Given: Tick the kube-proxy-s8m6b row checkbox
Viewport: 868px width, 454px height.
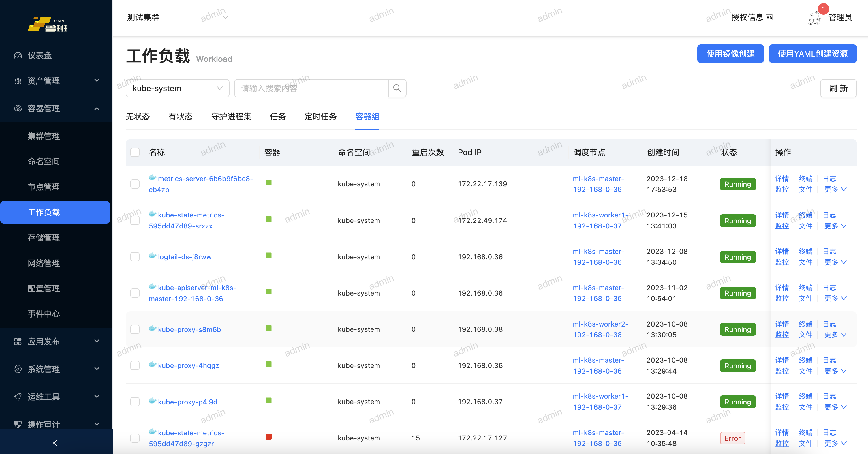Looking at the screenshot, I should click(135, 329).
